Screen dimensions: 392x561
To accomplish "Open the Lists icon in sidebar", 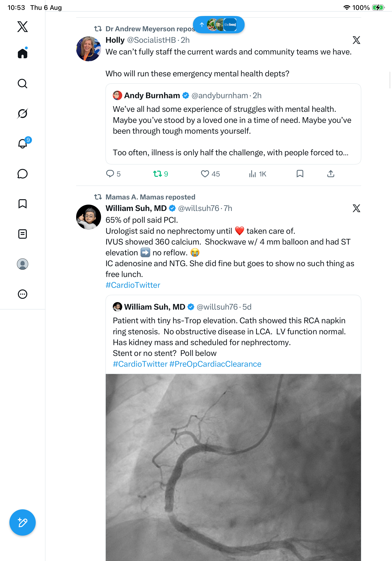I will tap(23, 234).
